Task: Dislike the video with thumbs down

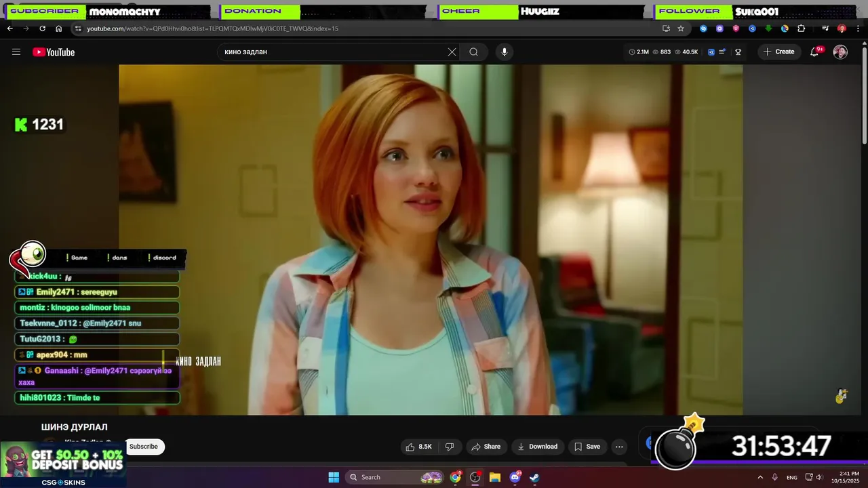Action: (x=449, y=447)
